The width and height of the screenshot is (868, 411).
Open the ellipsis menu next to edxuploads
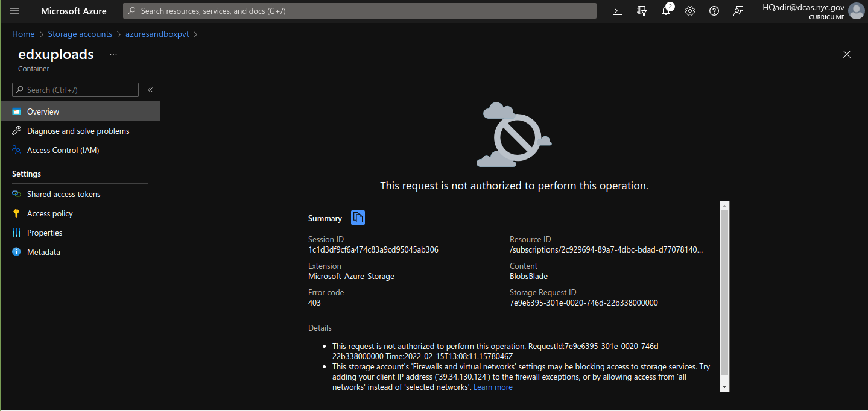113,54
